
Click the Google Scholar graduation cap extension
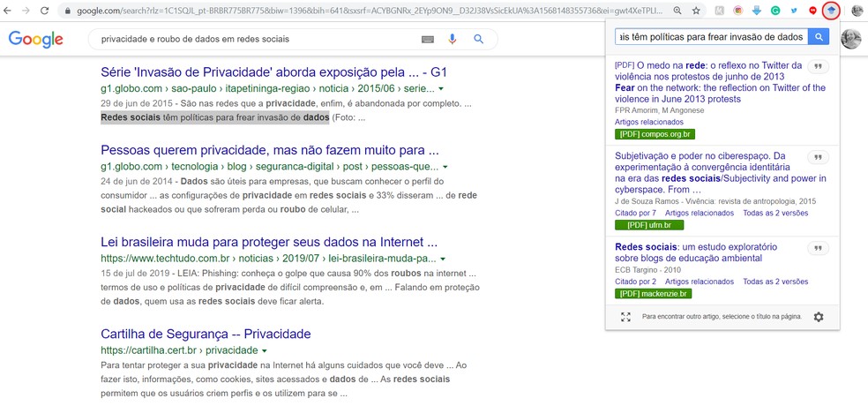831,11
